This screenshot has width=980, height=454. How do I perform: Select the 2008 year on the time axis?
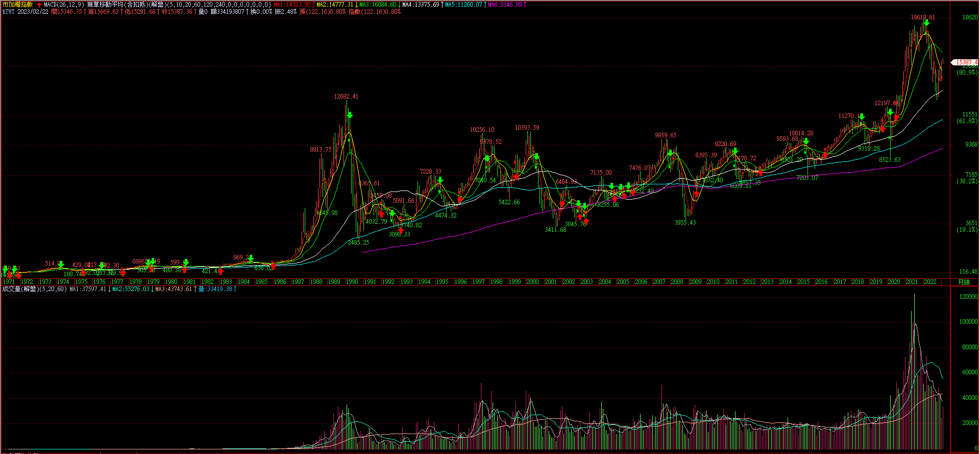tap(677, 282)
